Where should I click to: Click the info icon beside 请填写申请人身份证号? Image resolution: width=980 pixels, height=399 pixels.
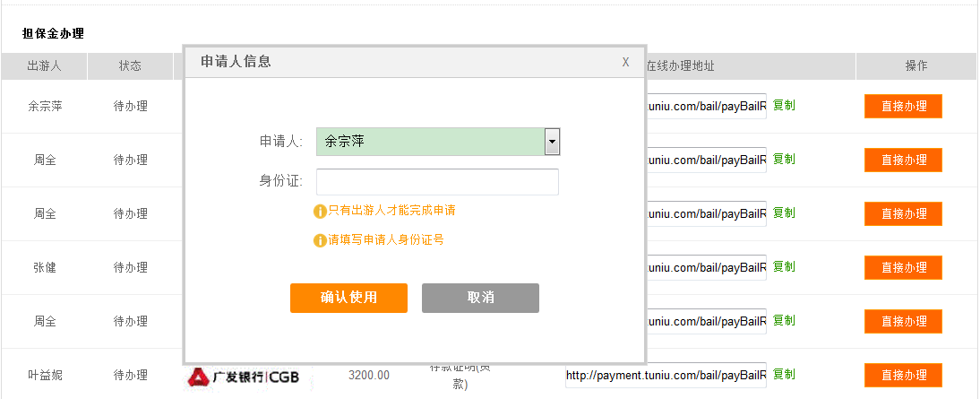point(320,240)
